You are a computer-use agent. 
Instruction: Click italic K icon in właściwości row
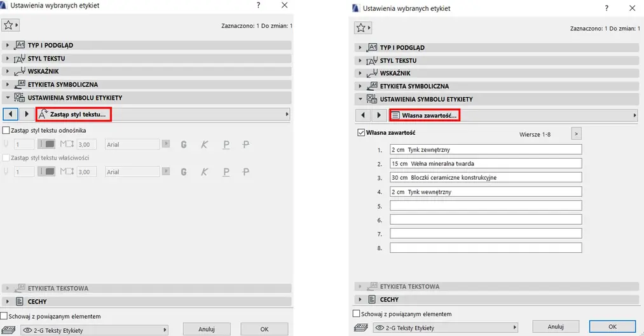pos(204,172)
